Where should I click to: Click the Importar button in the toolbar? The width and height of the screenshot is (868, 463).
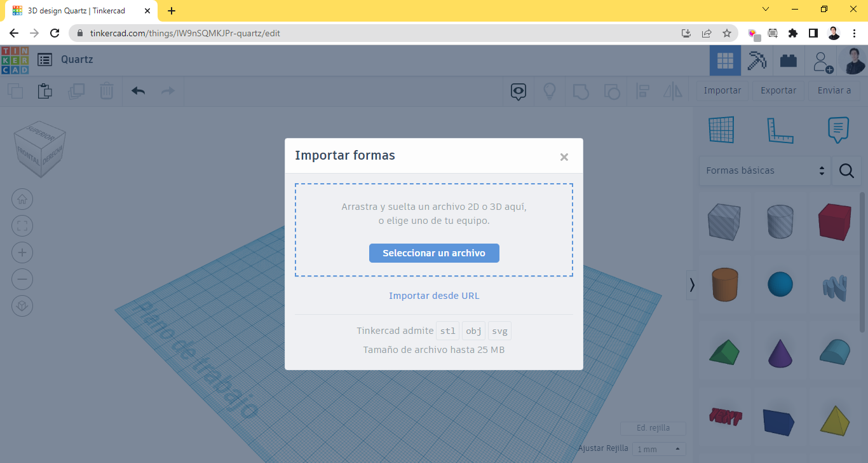[722, 90]
